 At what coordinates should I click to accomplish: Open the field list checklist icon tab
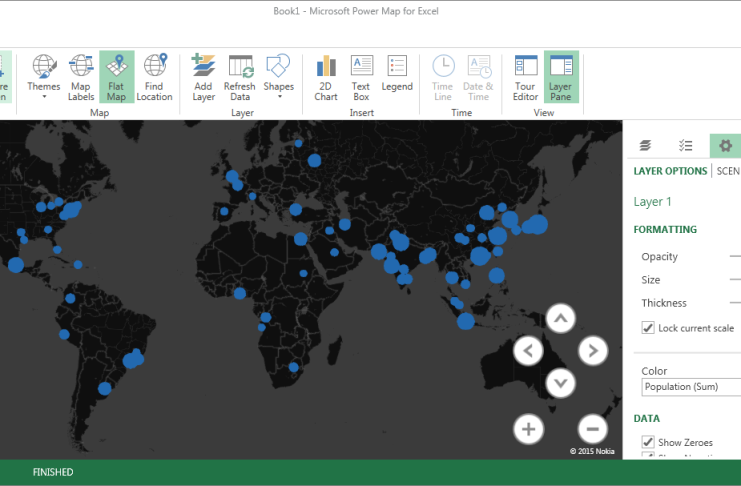pyautogui.click(x=685, y=146)
